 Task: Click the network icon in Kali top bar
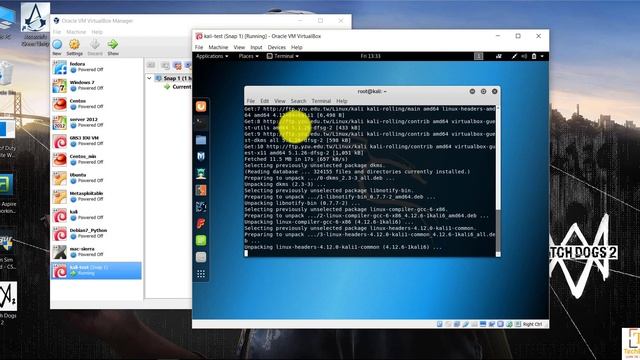[x=498, y=56]
